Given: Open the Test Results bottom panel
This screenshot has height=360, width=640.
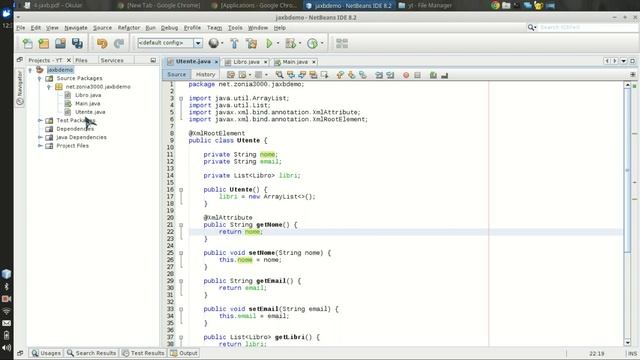Looking at the screenshot, I should click(x=143, y=353).
